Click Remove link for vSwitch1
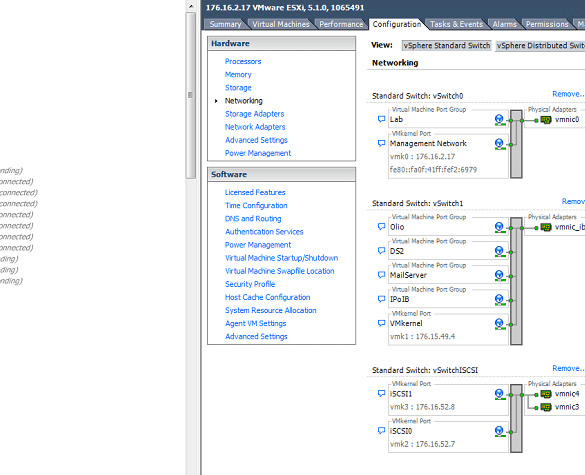This screenshot has width=585, height=475. [573, 201]
